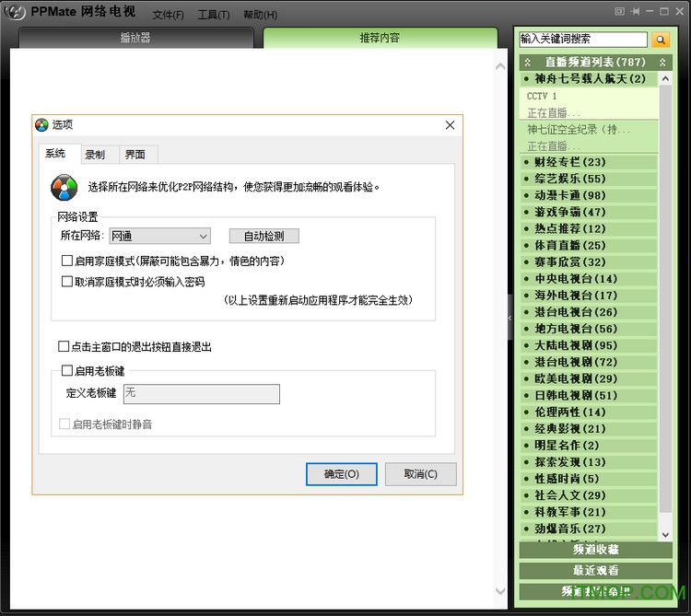Select the 系统 tab in options

coord(60,154)
